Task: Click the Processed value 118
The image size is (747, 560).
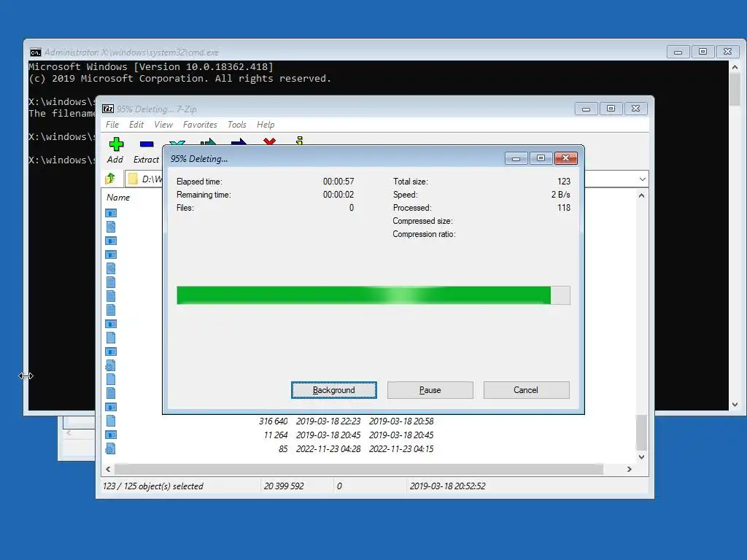Action: click(x=564, y=208)
